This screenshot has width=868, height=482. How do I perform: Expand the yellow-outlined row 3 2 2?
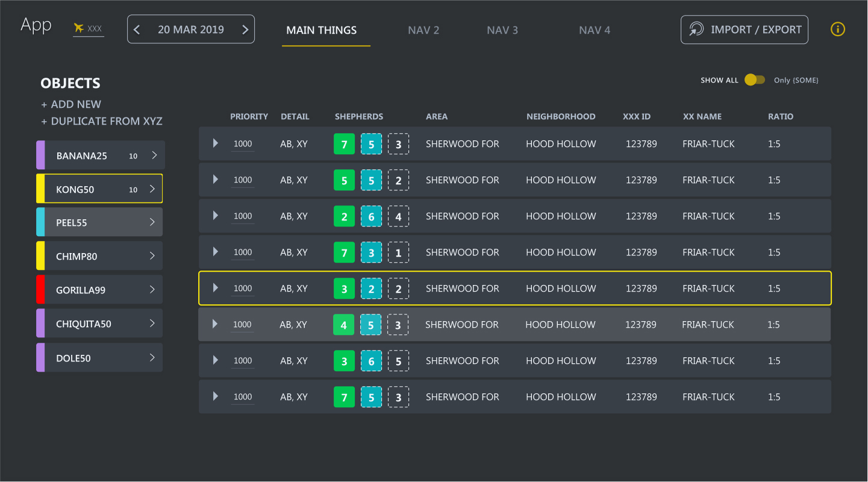(x=216, y=288)
